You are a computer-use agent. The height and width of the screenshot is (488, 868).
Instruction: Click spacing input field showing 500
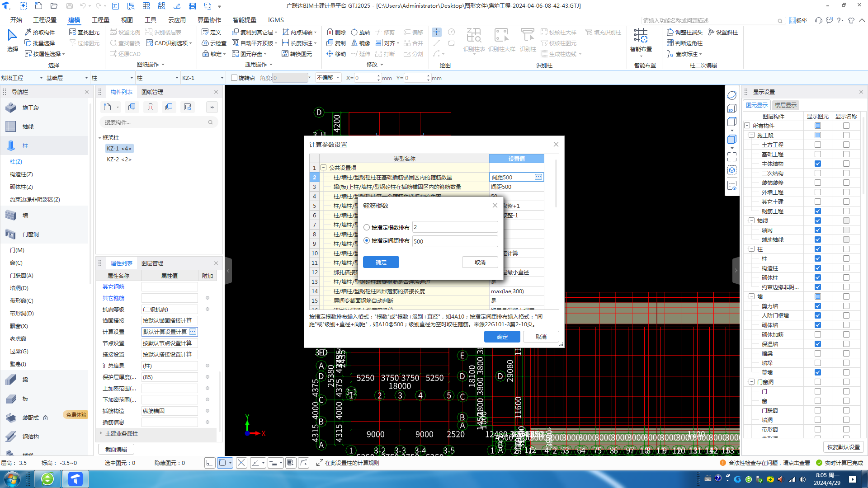tap(455, 241)
